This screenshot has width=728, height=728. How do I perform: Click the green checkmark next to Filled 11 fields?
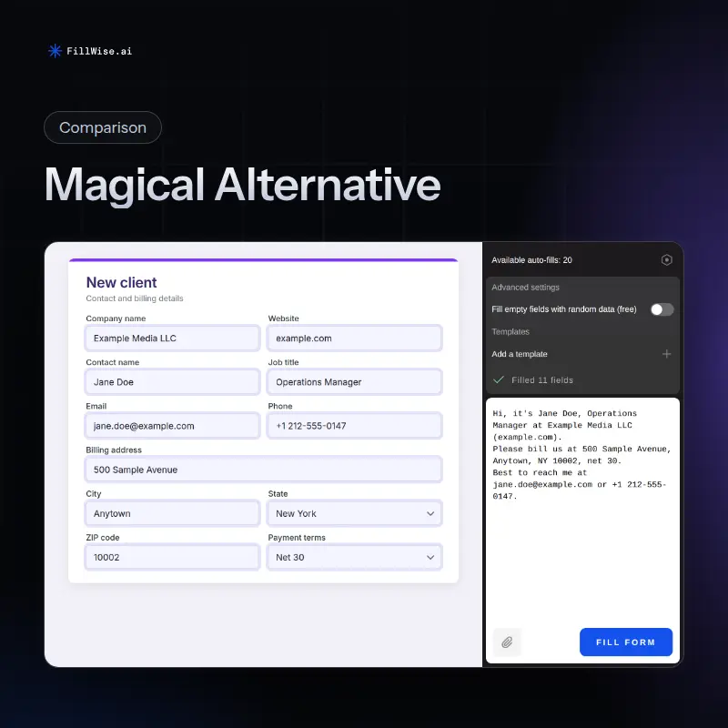tap(499, 379)
